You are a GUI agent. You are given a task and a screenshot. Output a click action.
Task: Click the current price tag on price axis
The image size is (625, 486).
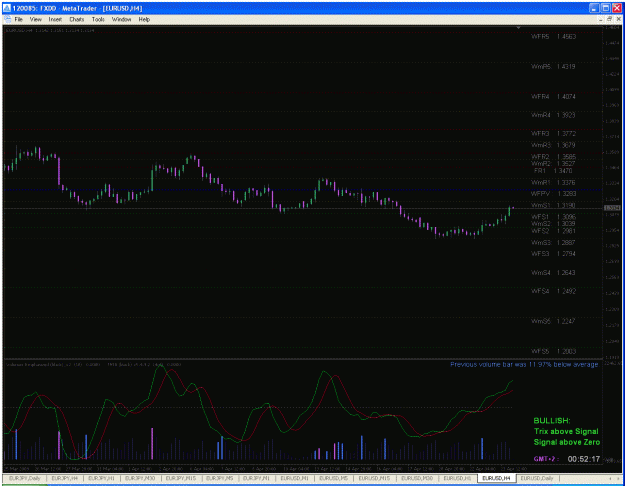click(612, 208)
